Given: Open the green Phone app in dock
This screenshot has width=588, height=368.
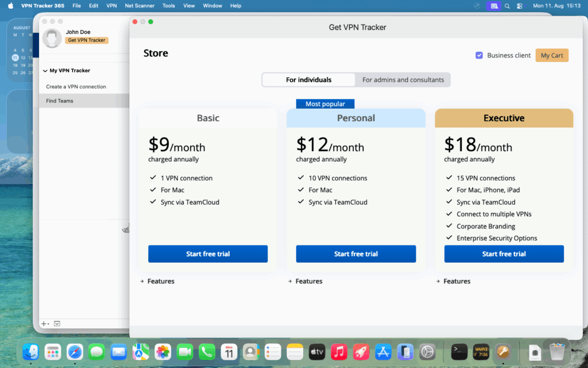Looking at the screenshot, I should point(207,352).
